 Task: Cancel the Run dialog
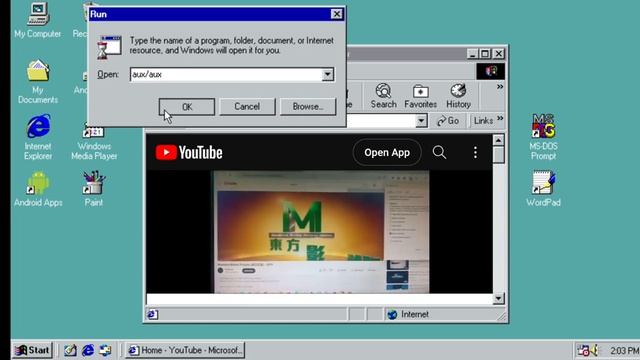247,107
